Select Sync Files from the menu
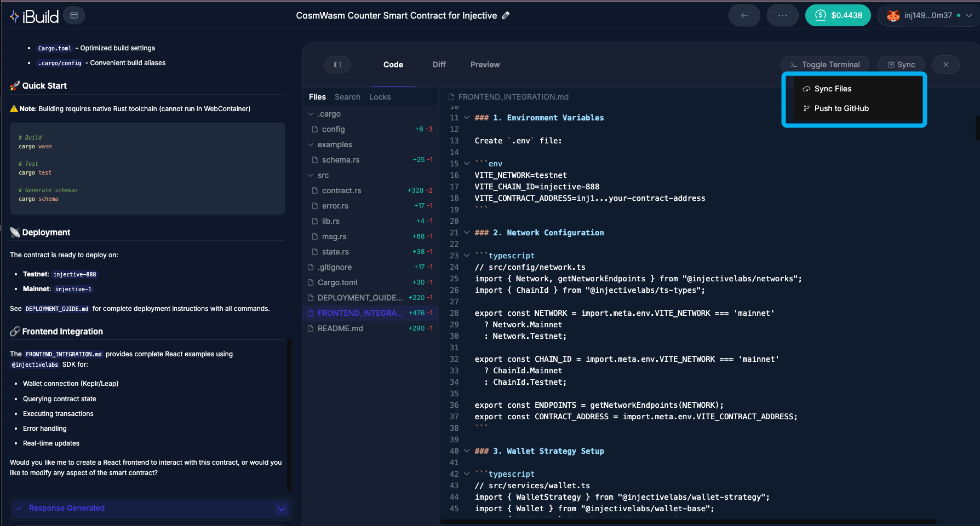 833,89
